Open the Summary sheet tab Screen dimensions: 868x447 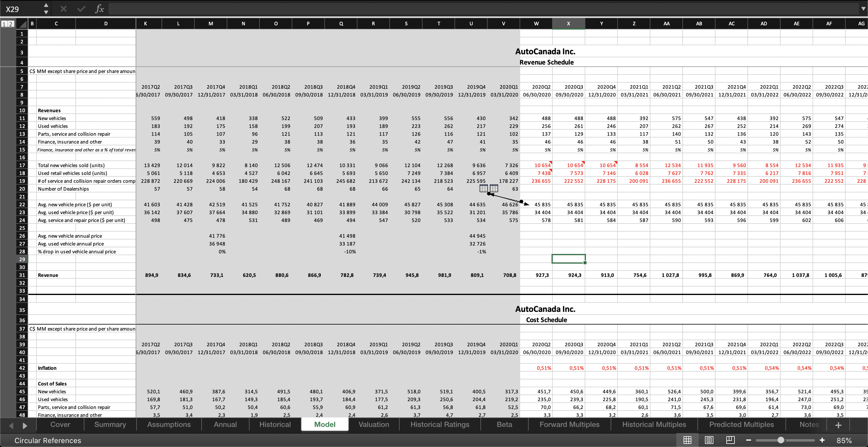[x=110, y=424]
